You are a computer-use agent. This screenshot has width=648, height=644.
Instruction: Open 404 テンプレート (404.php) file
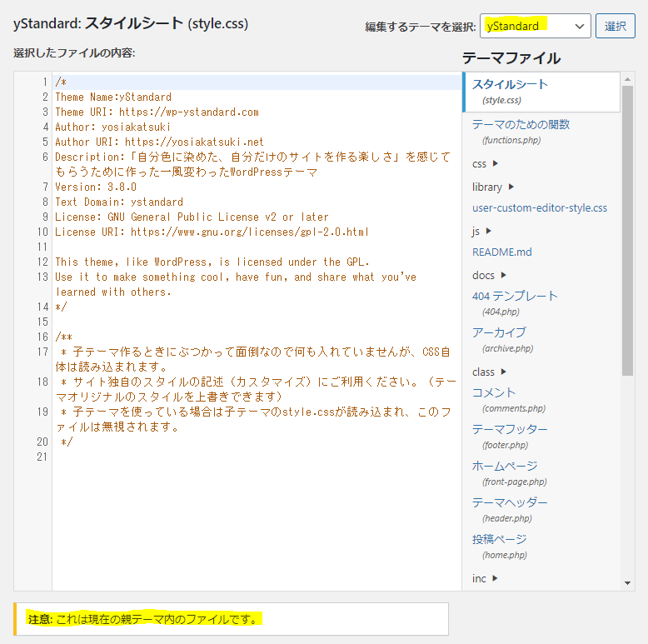(515, 303)
